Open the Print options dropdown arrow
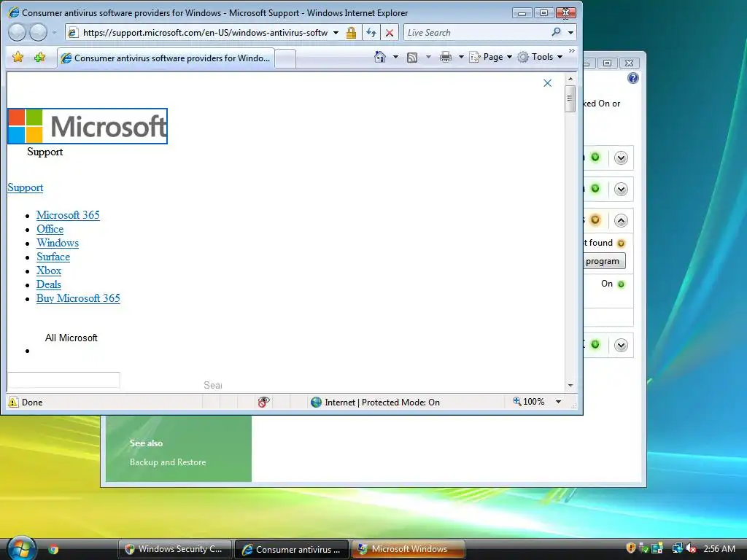Viewport: 747px width, 560px height. point(461,57)
